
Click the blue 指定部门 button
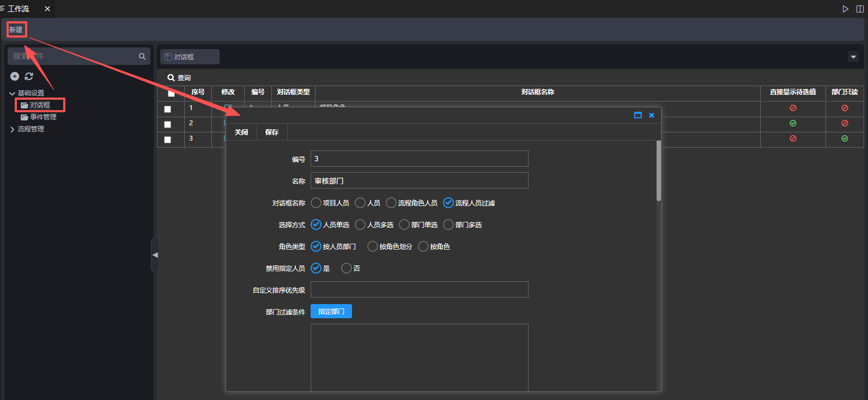pyautogui.click(x=331, y=311)
